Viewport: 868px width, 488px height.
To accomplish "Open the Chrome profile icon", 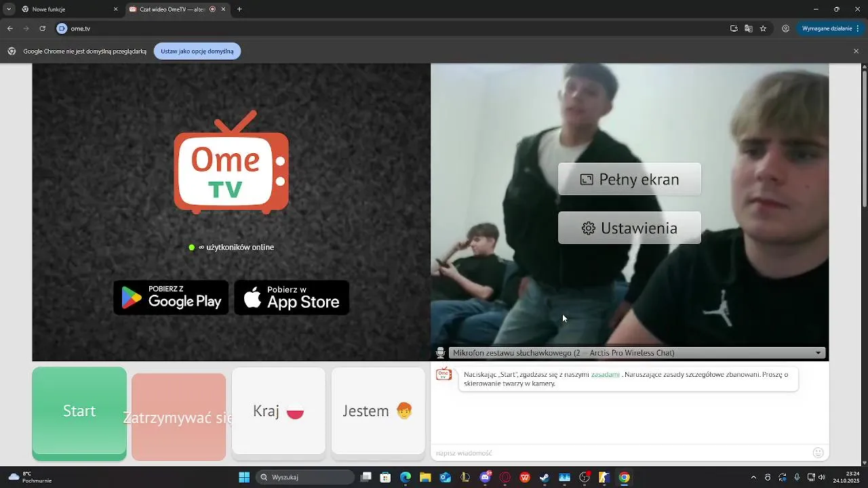I will click(786, 28).
